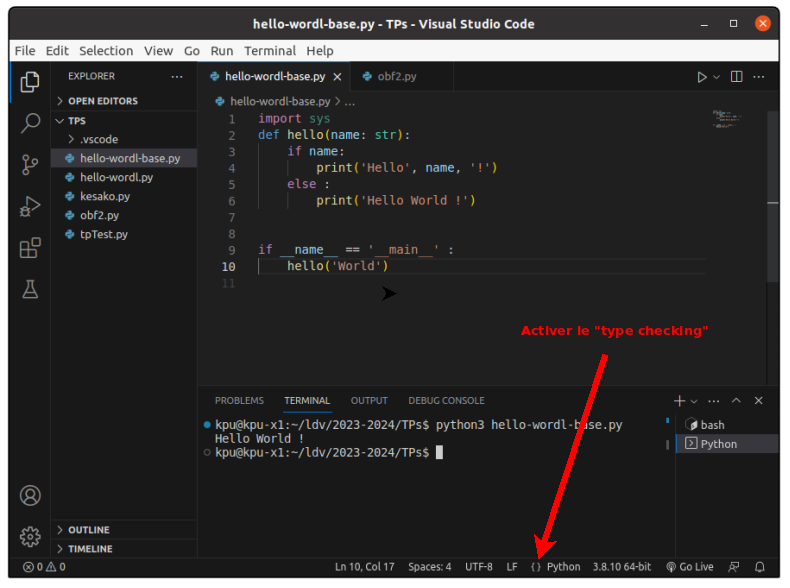Image resolution: width=790 pixels, height=588 pixels.
Task: Click hello-wordl-base.py in the breadcrumb
Action: [280, 101]
